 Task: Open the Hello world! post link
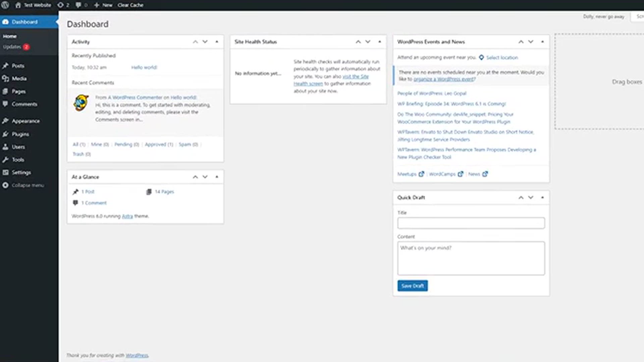(x=144, y=67)
